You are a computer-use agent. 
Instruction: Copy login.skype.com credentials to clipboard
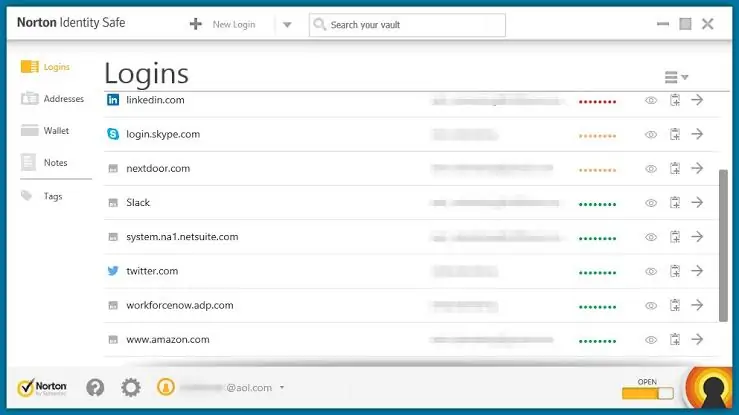point(675,134)
